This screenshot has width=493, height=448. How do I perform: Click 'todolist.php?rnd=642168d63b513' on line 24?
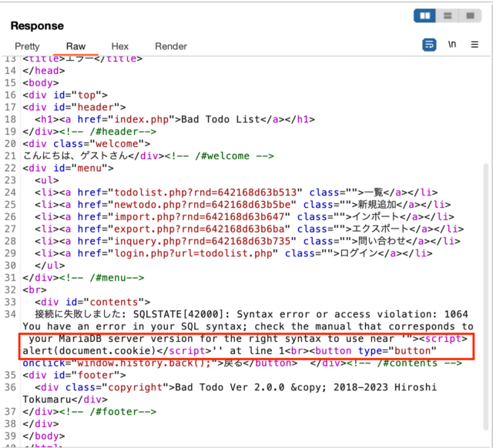pyautogui.click(x=206, y=192)
